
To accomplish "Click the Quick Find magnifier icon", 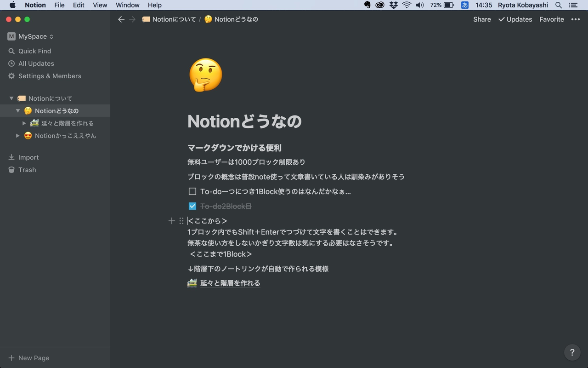I will coord(11,51).
